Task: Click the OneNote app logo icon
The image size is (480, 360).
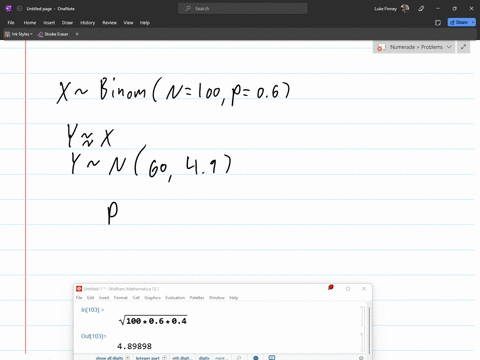Action: 9,9
